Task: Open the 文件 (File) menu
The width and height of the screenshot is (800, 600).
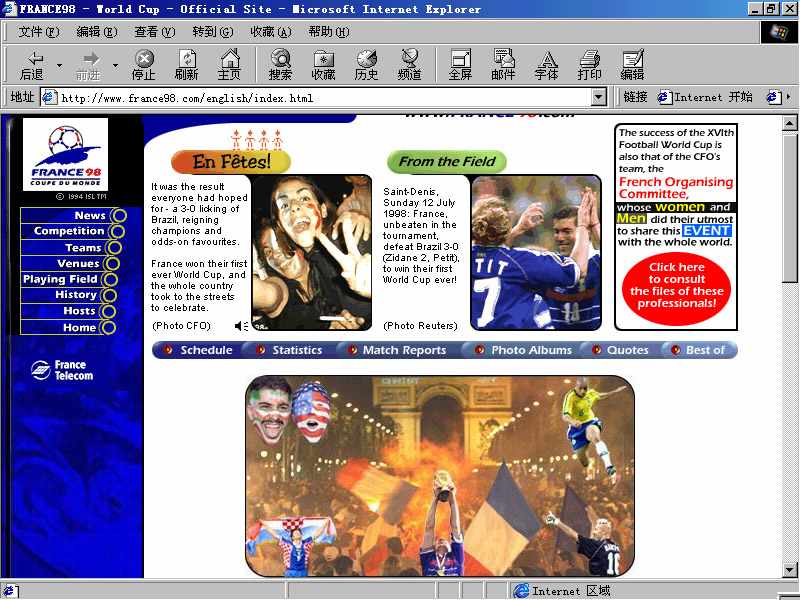Action: (38, 32)
